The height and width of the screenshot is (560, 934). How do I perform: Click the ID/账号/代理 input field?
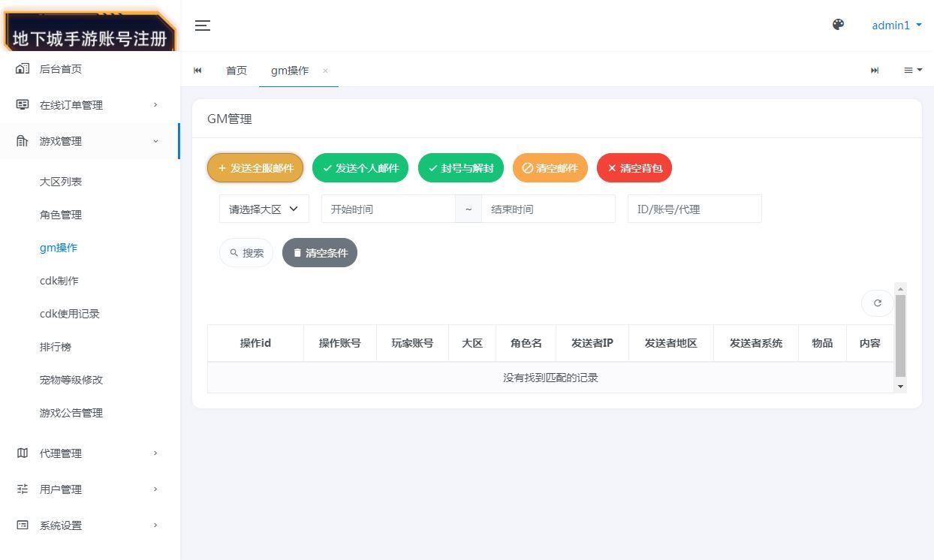[x=694, y=209]
